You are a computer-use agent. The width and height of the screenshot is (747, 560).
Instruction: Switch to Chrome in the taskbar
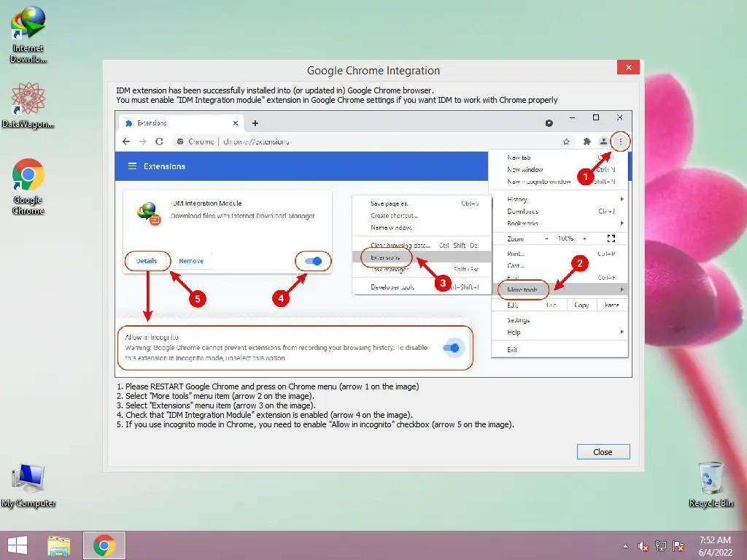(104, 545)
